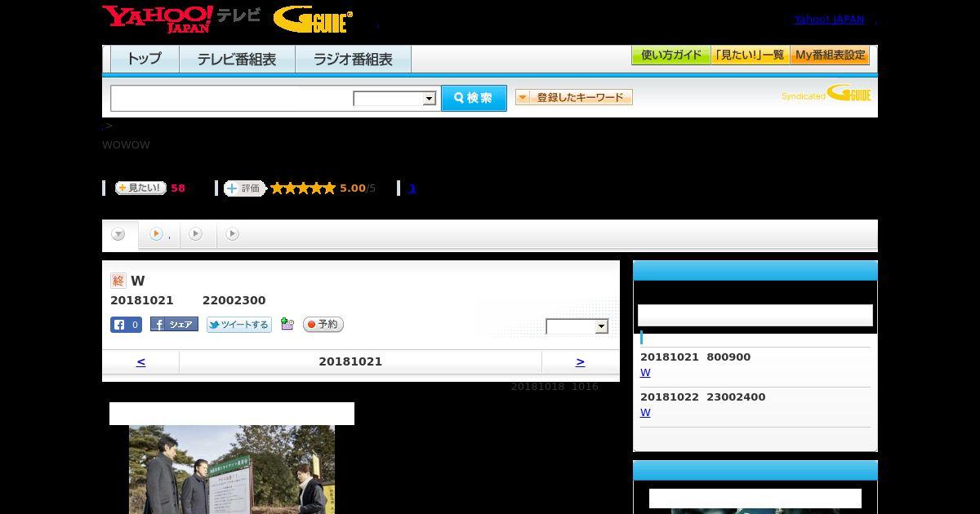Click the red 終 program-ended icon
The height and width of the screenshot is (514, 980).
pos(118,281)
